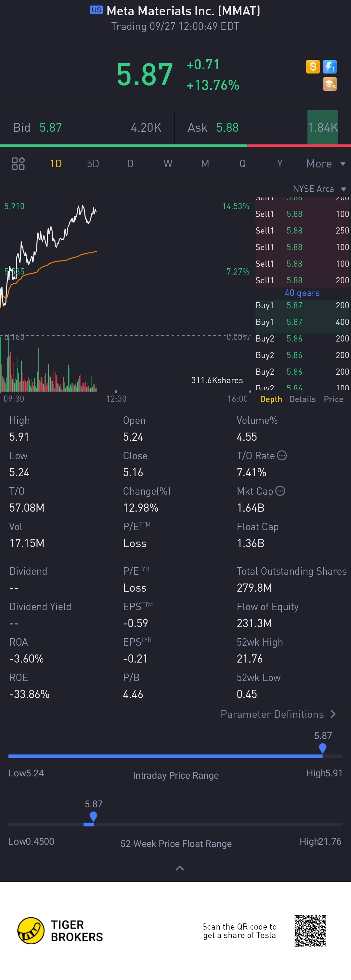
Task: Tap the EPS LYR value -0.21
Action: 136,659
